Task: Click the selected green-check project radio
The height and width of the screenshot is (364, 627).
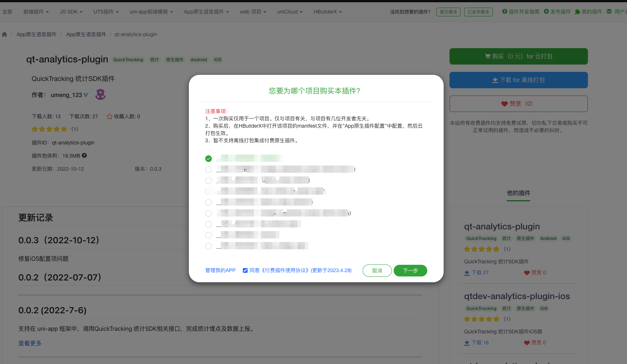Action: click(x=209, y=159)
